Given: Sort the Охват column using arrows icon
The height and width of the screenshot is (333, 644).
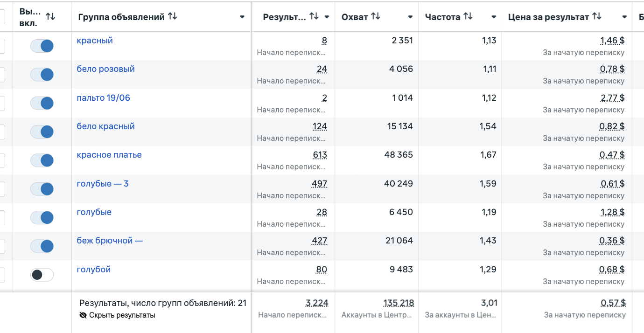Looking at the screenshot, I should click(375, 17).
